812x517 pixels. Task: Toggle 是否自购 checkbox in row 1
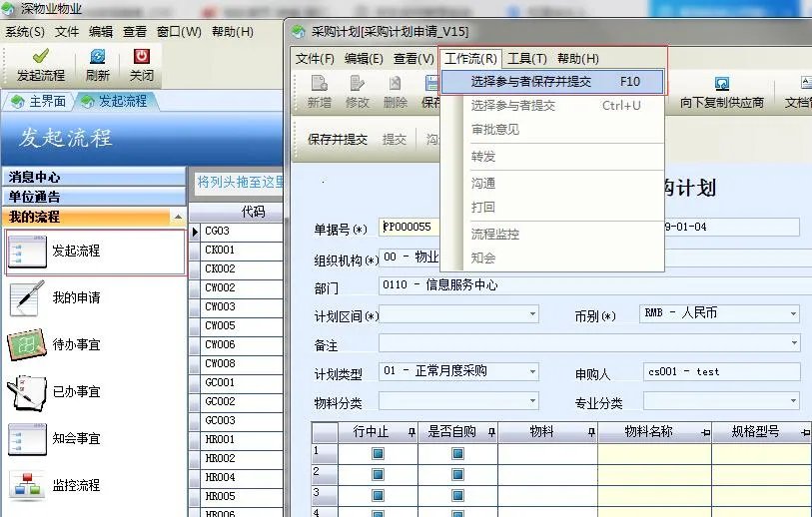pyautogui.click(x=457, y=454)
